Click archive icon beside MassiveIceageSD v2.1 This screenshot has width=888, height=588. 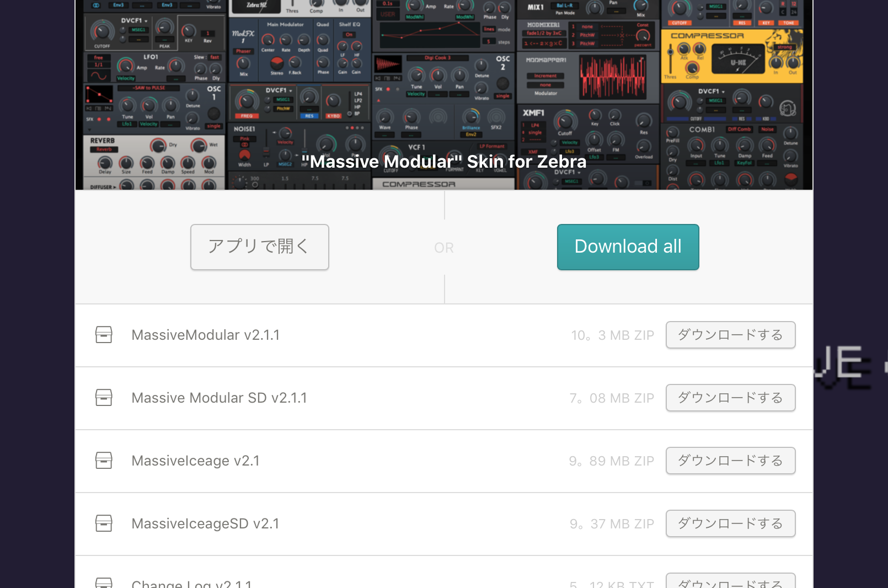(104, 523)
